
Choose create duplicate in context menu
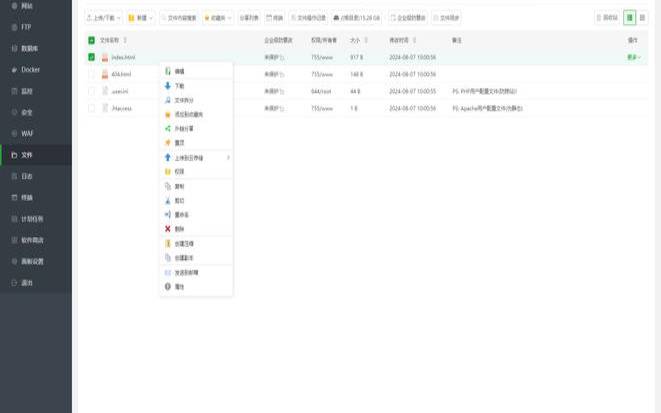[x=196, y=257]
